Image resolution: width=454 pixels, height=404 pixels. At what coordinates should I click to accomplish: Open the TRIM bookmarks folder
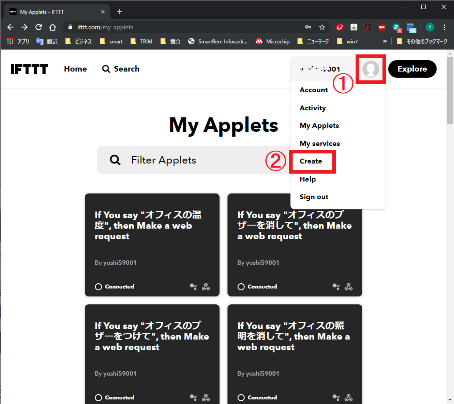point(141,41)
